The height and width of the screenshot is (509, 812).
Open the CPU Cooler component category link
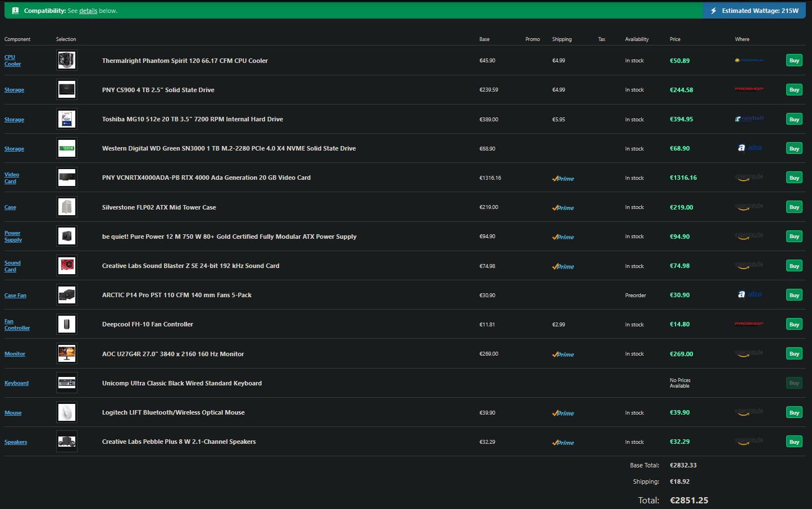coord(12,60)
